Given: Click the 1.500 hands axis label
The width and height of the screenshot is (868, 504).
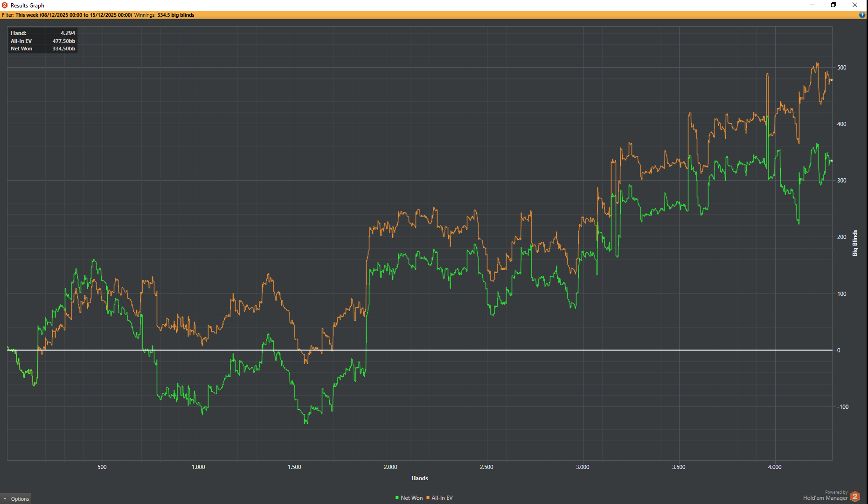Looking at the screenshot, I should coord(294,467).
